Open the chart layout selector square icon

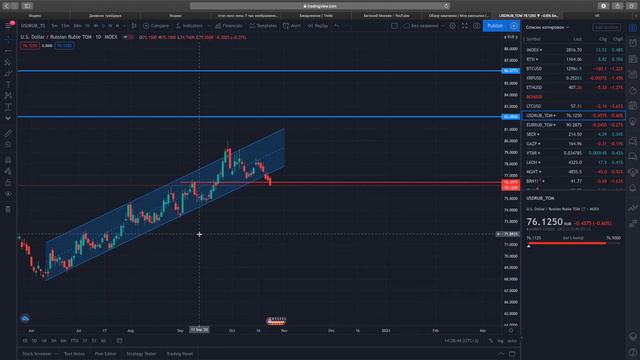(x=394, y=26)
